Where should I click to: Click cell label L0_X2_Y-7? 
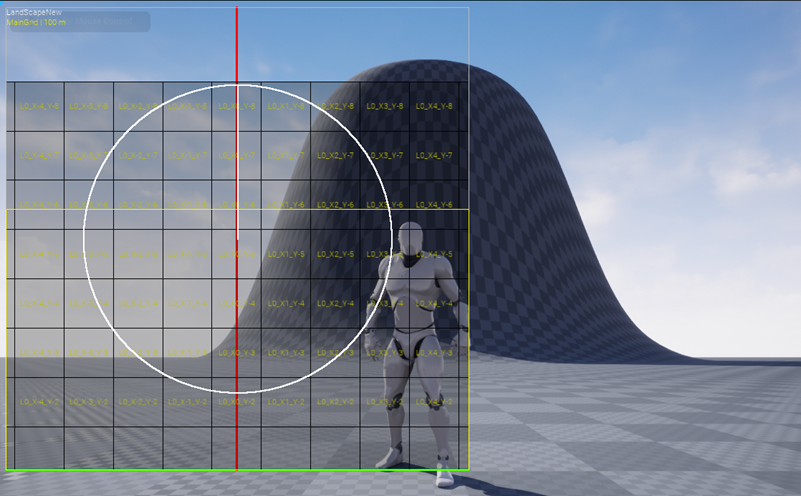tap(336, 155)
